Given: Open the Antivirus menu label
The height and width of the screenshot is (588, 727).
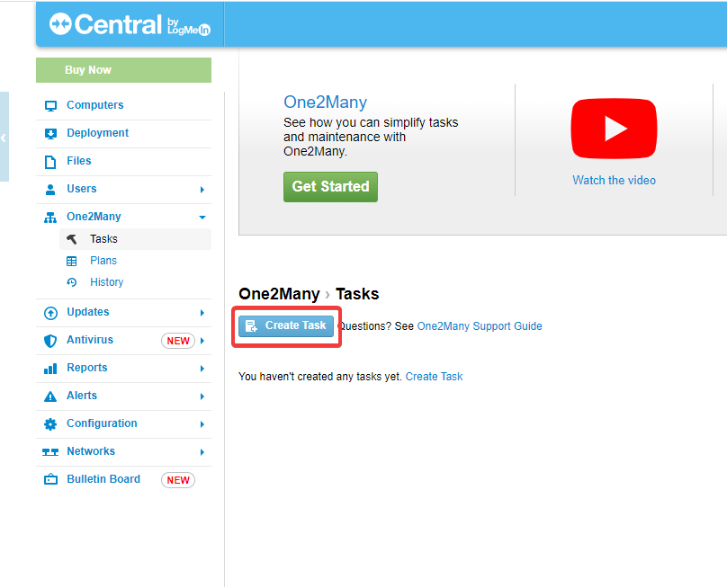Looking at the screenshot, I should (x=90, y=340).
